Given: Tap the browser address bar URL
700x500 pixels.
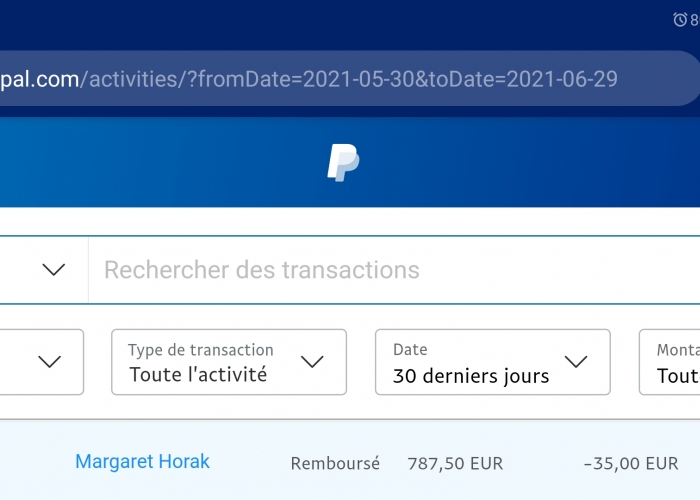Looking at the screenshot, I should (x=348, y=79).
